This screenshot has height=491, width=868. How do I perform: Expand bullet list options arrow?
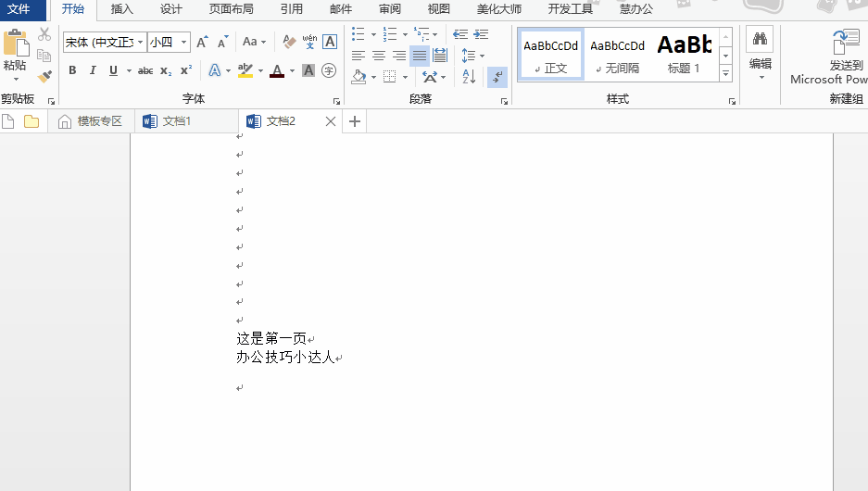(x=373, y=35)
